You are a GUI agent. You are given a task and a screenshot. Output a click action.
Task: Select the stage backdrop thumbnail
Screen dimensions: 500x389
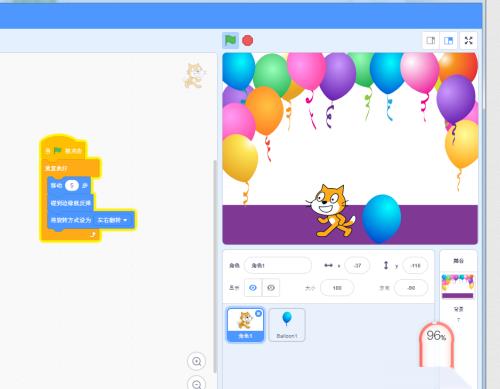click(x=457, y=286)
